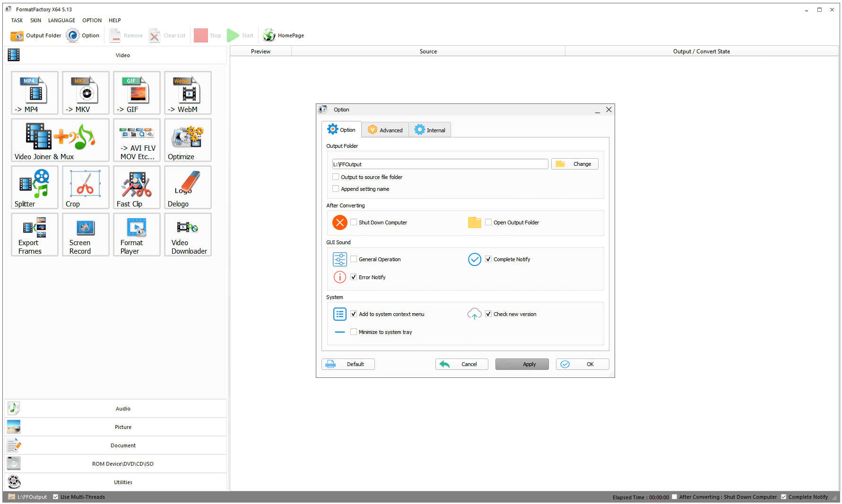
Task: Expand the Audio category
Action: point(116,409)
